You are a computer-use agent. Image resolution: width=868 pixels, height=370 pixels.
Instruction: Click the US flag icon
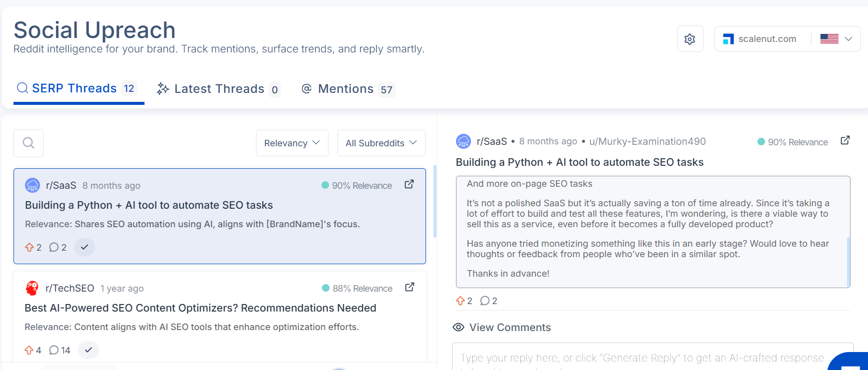pos(829,38)
